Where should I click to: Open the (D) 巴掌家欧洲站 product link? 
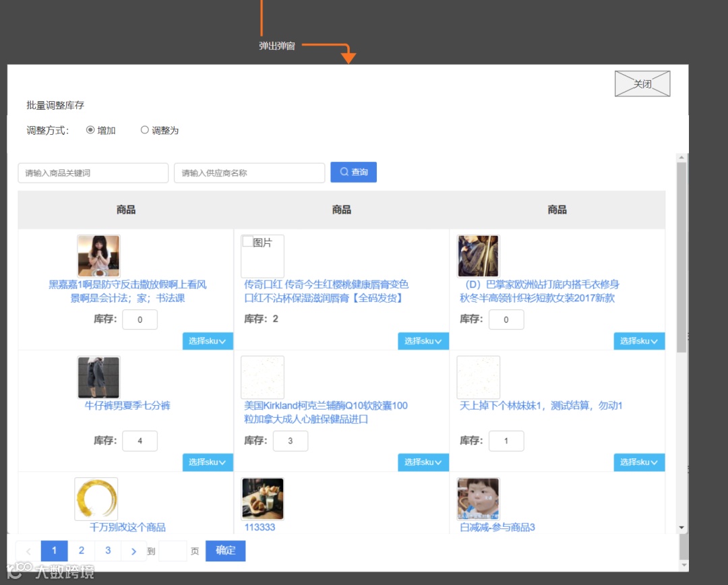[539, 291]
